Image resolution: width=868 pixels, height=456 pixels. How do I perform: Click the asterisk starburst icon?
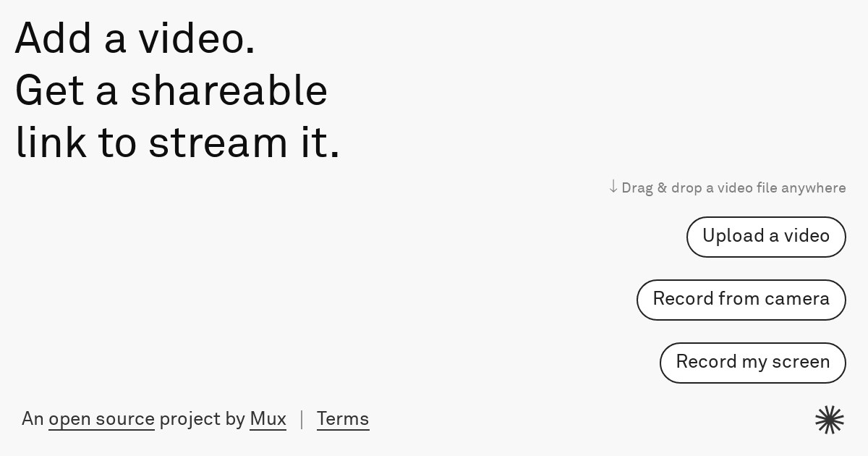829,420
